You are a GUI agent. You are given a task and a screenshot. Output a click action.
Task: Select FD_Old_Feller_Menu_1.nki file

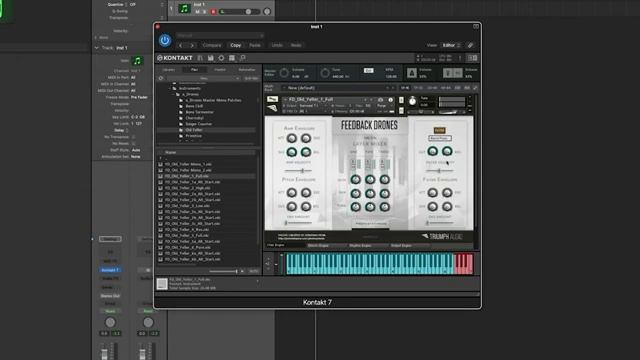point(188,164)
